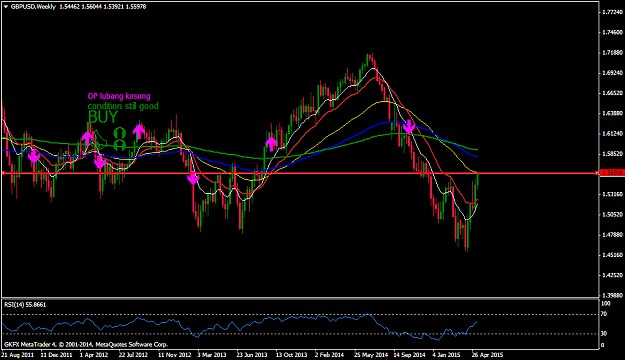Click the RSI(14) 55.8661 indicator label
625x360 pixels.
tap(25, 305)
